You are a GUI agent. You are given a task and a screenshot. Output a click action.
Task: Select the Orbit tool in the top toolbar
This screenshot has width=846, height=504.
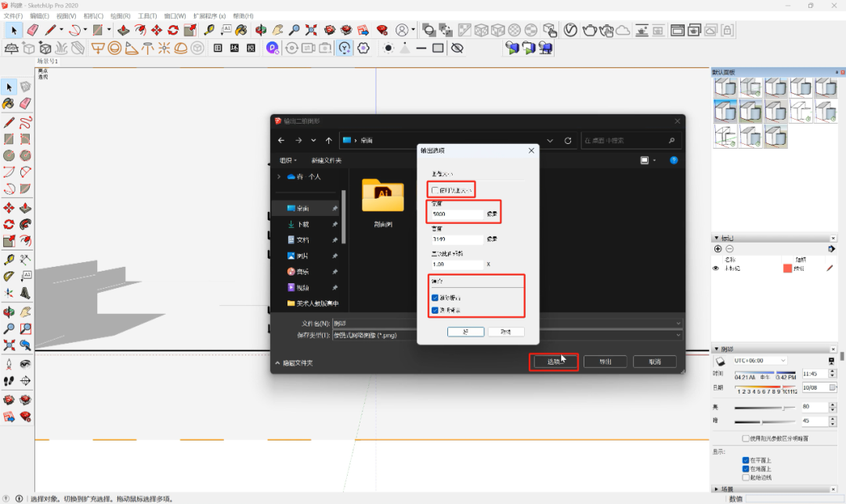pyautogui.click(x=261, y=31)
